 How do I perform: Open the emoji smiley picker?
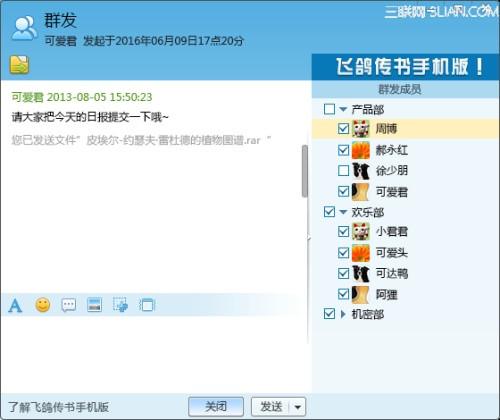click(43, 305)
